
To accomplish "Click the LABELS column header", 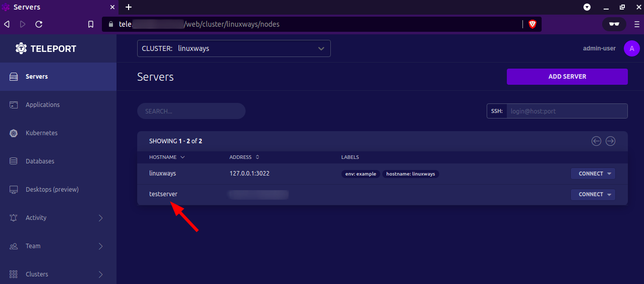I will [350, 157].
